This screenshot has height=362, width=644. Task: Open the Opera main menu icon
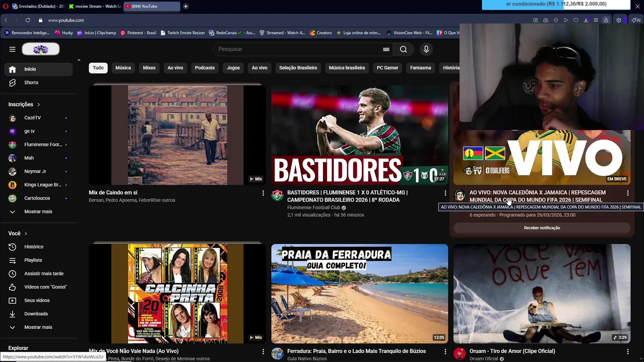pos(5,6)
